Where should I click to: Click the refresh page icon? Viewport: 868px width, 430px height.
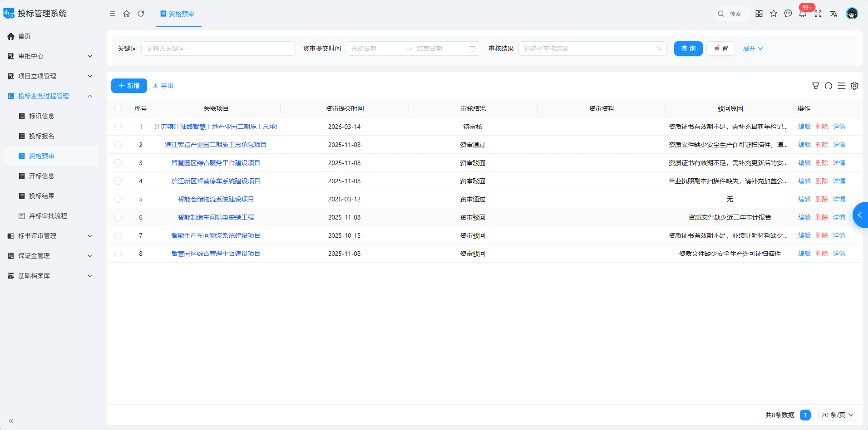pos(141,14)
